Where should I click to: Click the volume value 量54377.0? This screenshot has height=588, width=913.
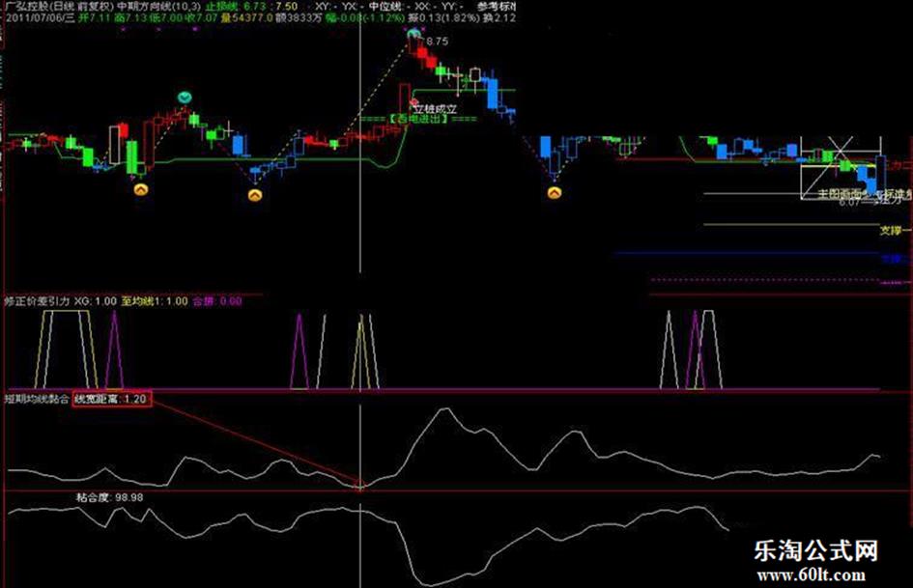(x=247, y=17)
